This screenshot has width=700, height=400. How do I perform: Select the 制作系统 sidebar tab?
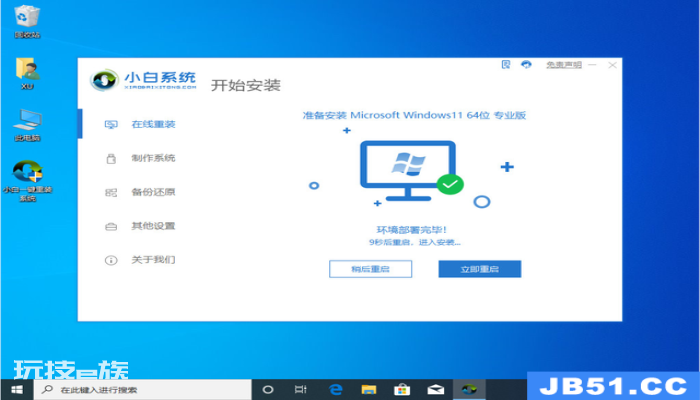(x=153, y=158)
